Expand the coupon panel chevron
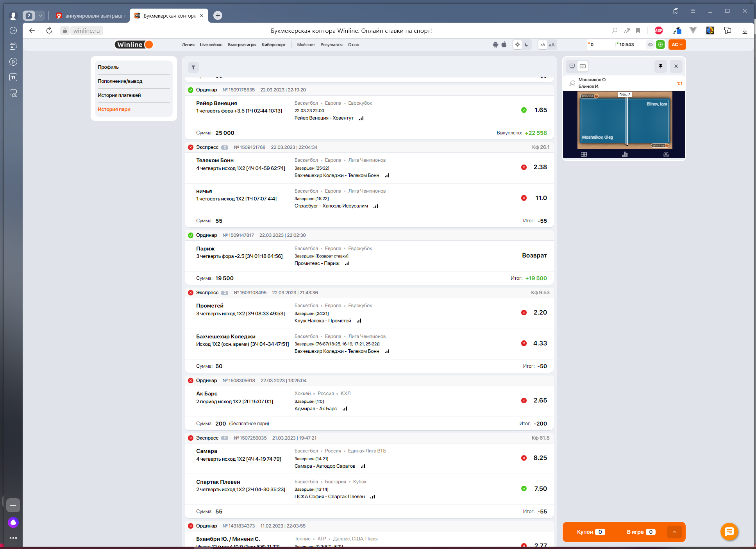The width and height of the screenshot is (756, 549). [674, 532]
